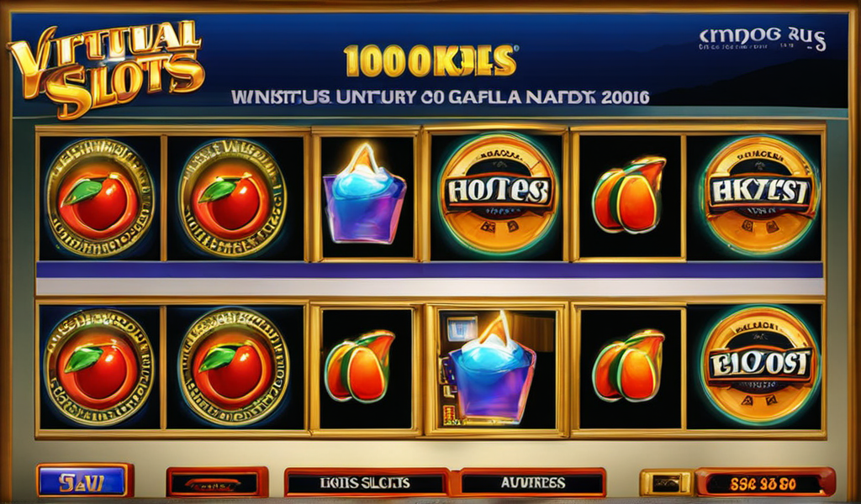Tap the blue drink symbol in top row

click(365, 194)
